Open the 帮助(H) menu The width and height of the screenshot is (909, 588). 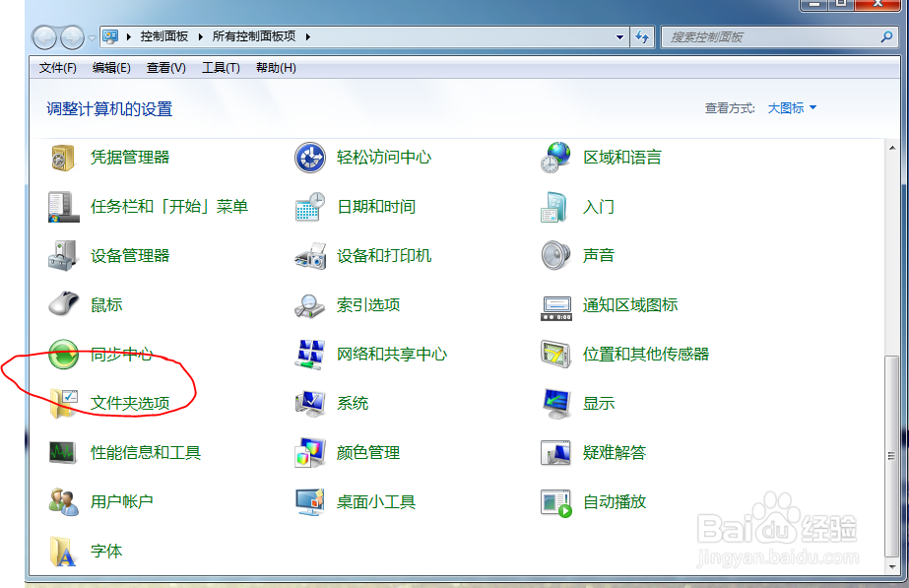tap(276, 68)
